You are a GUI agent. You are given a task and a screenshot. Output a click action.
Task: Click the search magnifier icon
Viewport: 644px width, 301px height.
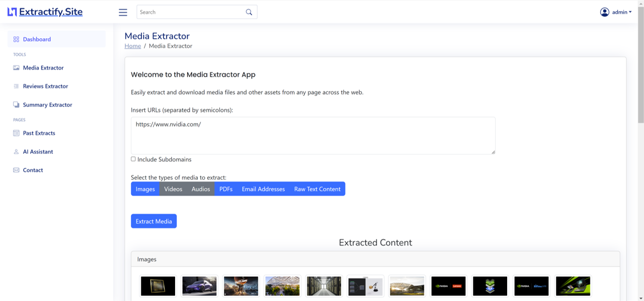(x=249, y=12)
